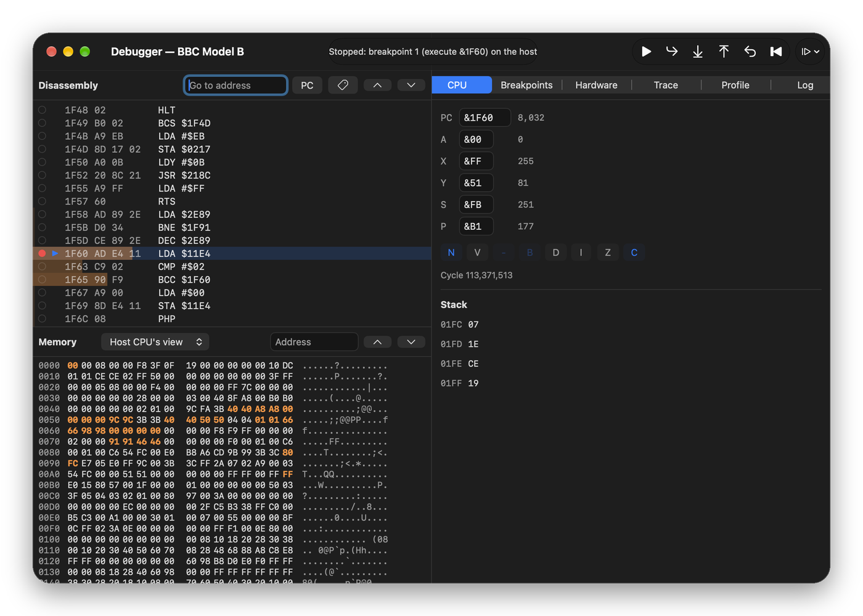863x616 pixels.
Task: Toggle the Z (zero) flag
Action: [608, 253]
